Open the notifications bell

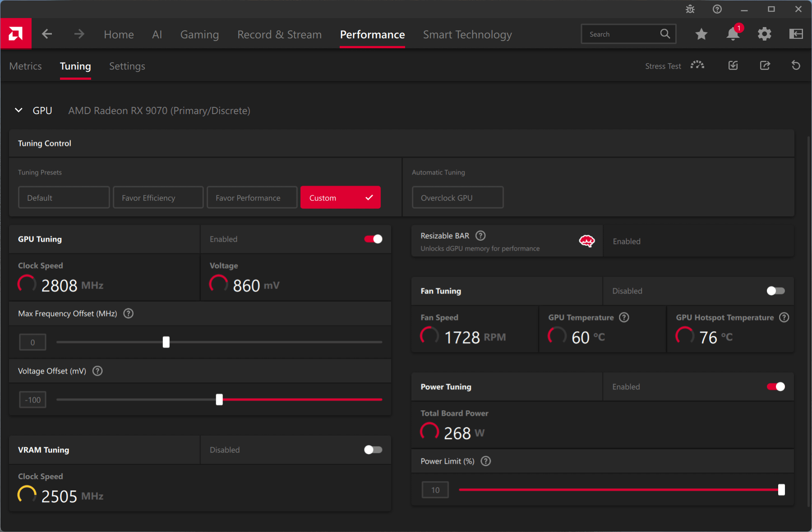coord(733,34)
